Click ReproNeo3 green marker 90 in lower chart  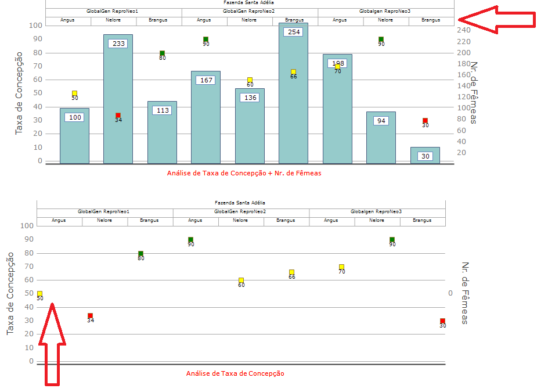click(392, 239)
